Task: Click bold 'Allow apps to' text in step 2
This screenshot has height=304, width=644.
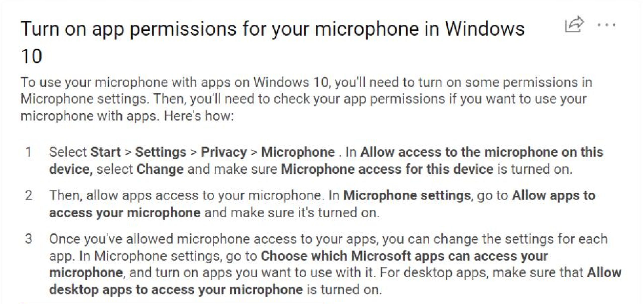Action: point(554,195)
